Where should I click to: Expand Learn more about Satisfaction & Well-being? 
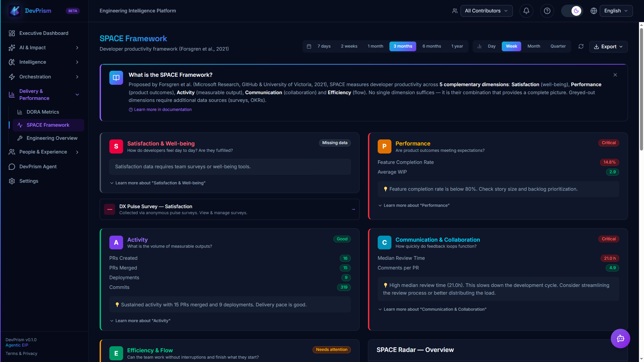158,183
